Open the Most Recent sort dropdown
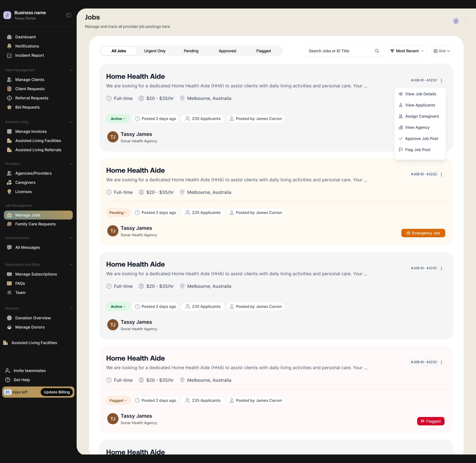Viewport: 476px width, 463px height. coord(407,51)
